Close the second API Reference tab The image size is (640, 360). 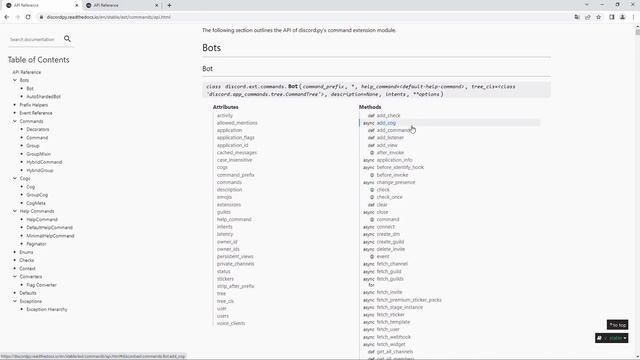pos(156,5)
